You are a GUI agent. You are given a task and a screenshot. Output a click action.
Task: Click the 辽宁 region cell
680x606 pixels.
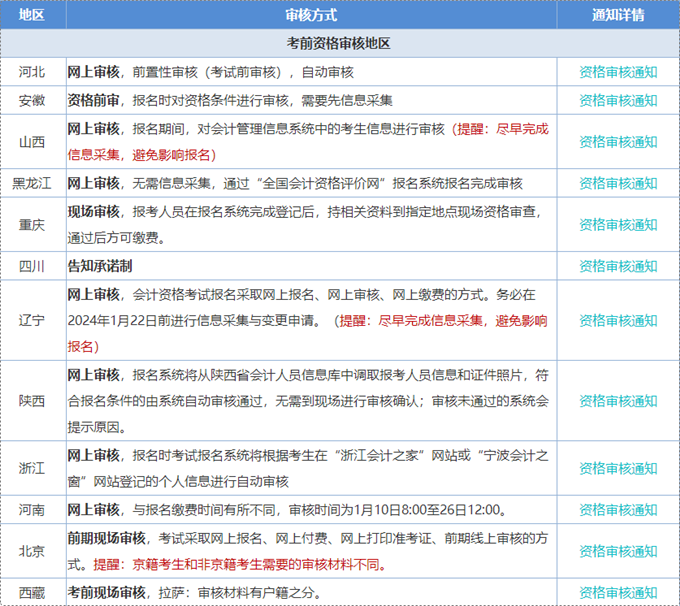(x=32, y=321)
